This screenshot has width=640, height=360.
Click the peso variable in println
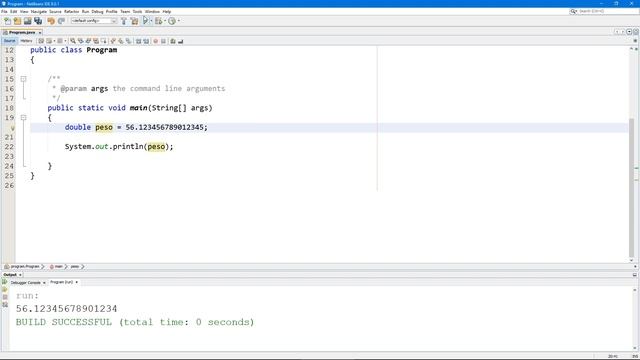156,147
